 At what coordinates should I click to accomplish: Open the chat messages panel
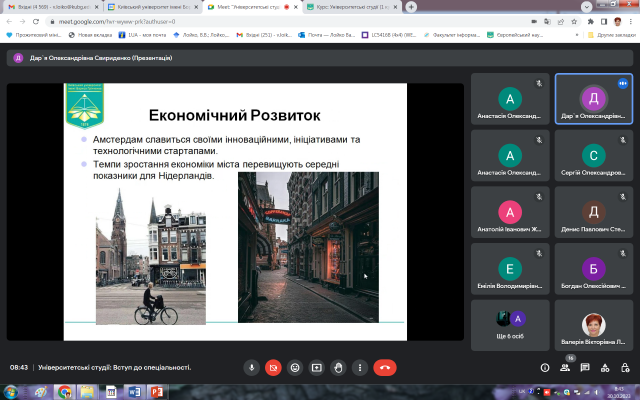pyautogui.click(x=585, y=367)
